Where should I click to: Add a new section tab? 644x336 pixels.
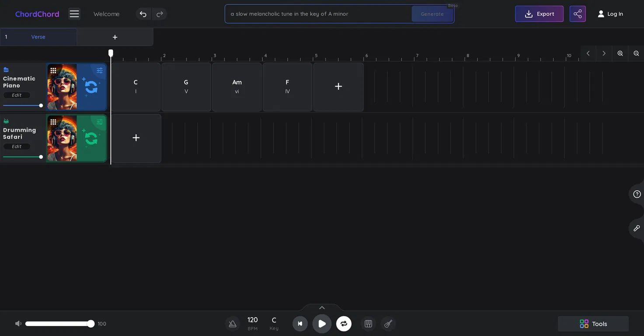click(x=115, y=37)
